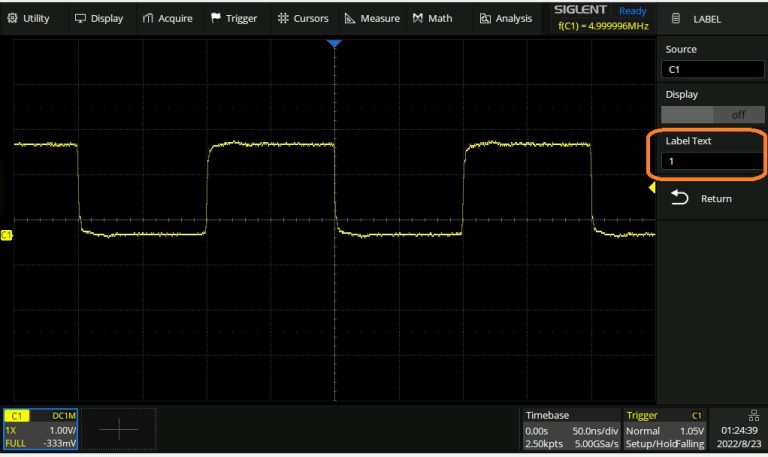This screenshot has width=768, height=457.
Task: Click the LABEL panel header icon
Action: click(676, 18)
